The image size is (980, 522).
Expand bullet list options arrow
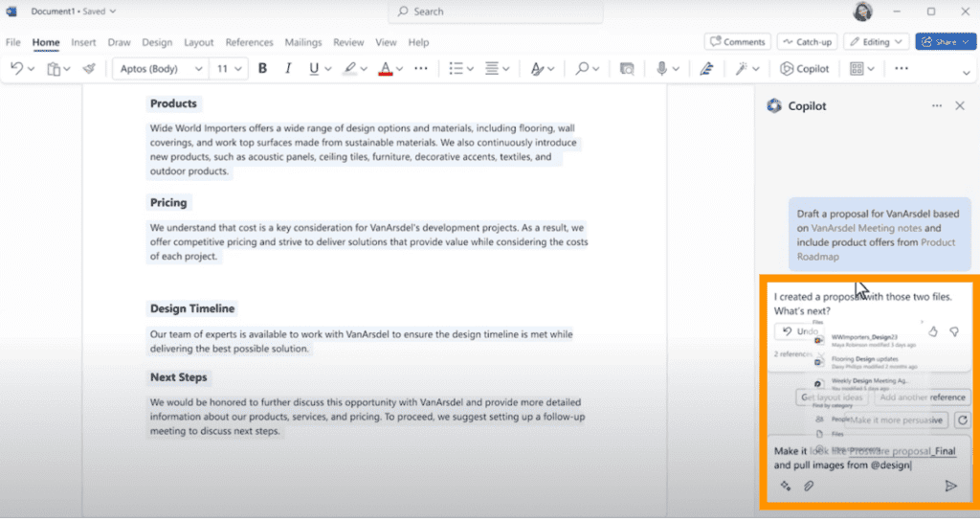point(470,69)
